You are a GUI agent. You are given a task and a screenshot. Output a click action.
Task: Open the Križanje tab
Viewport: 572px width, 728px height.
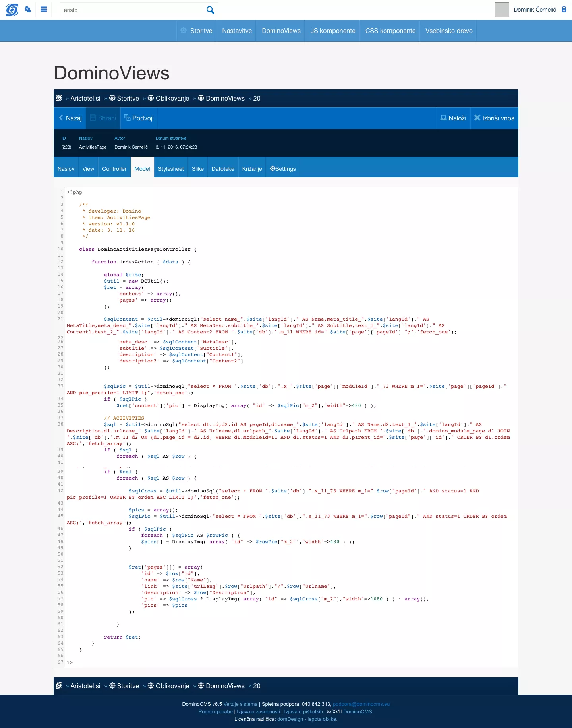coord(252,169)
